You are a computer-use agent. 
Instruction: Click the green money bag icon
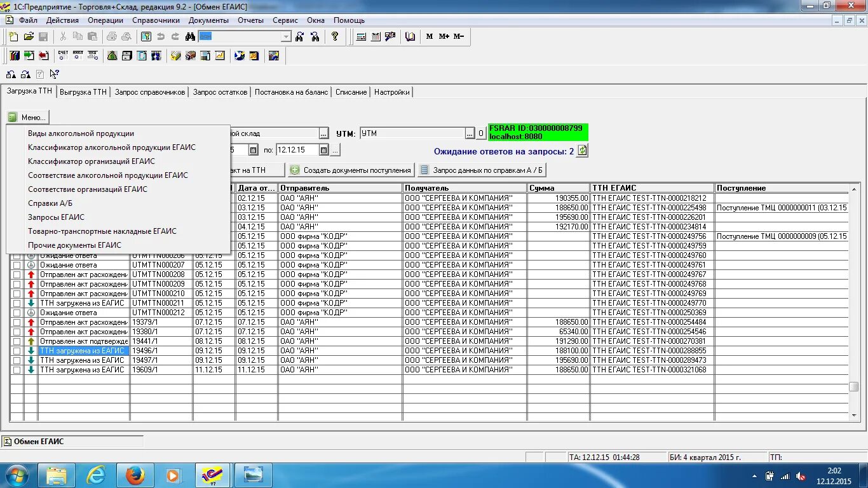(112, 56)
